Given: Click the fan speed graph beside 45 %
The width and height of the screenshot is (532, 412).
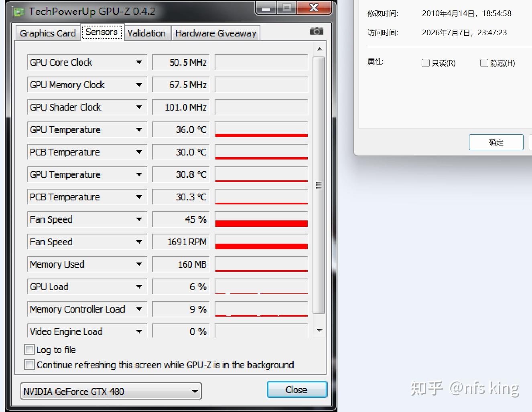Looking at the screenshot, I should (262, 219).
